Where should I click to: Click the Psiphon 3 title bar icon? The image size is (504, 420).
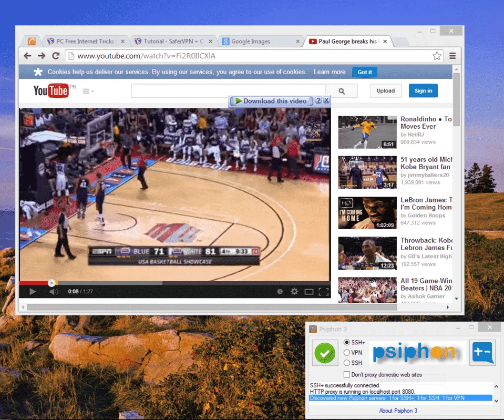(x=313, y=329)
